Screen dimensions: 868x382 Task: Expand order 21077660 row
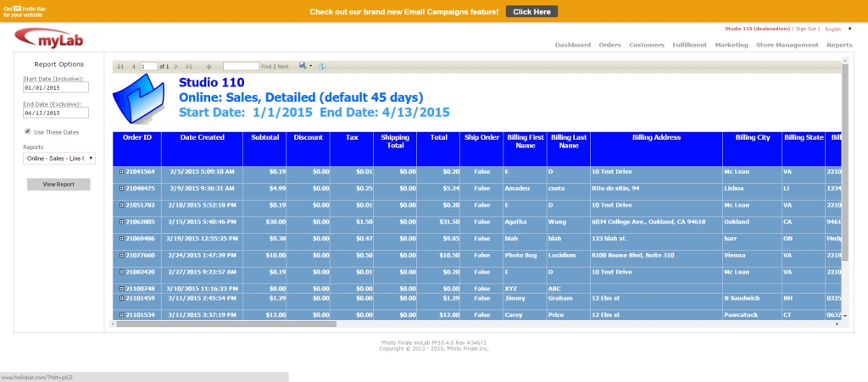point(122,256)
